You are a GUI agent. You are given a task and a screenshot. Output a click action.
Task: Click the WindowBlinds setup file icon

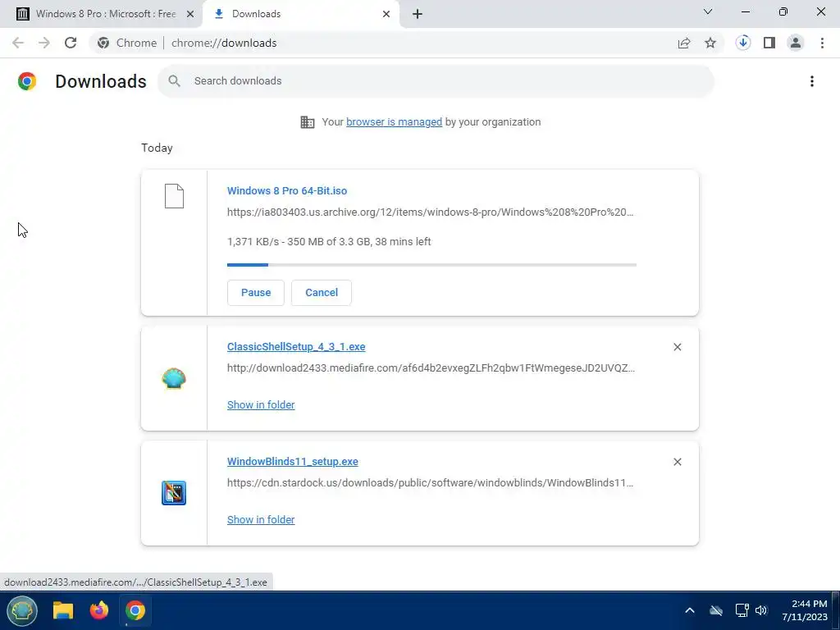(174, 493)
